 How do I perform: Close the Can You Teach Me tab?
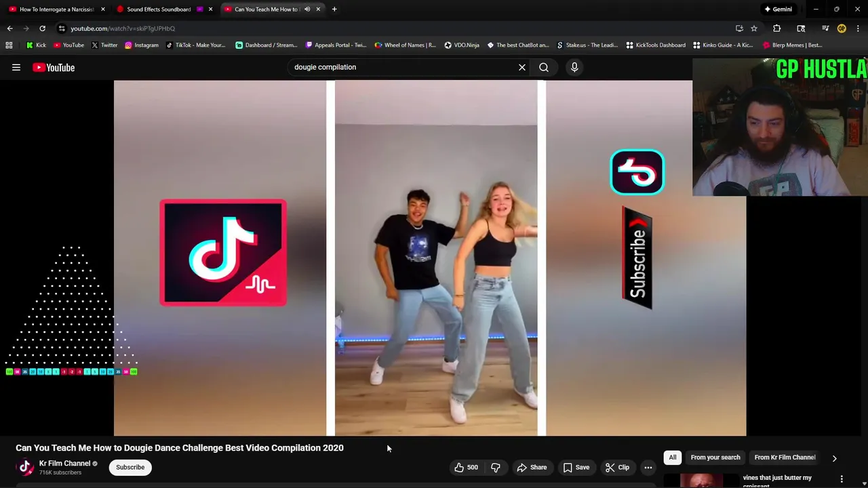point(318,9)
